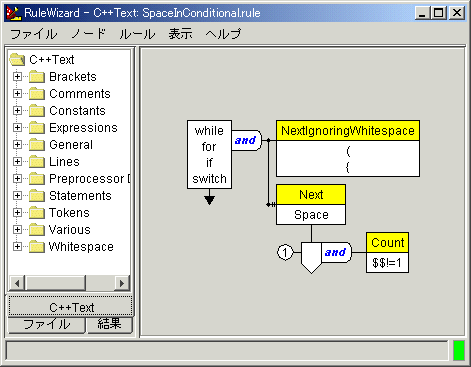Expand the Expressions tree node
The image size is (471, 367).
tap(17, 128)
